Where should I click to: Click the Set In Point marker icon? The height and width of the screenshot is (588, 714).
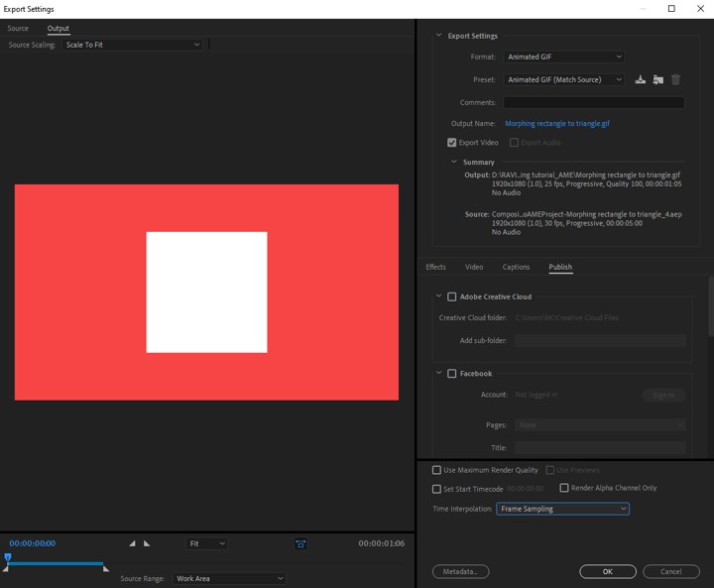(x=132, y=543)
